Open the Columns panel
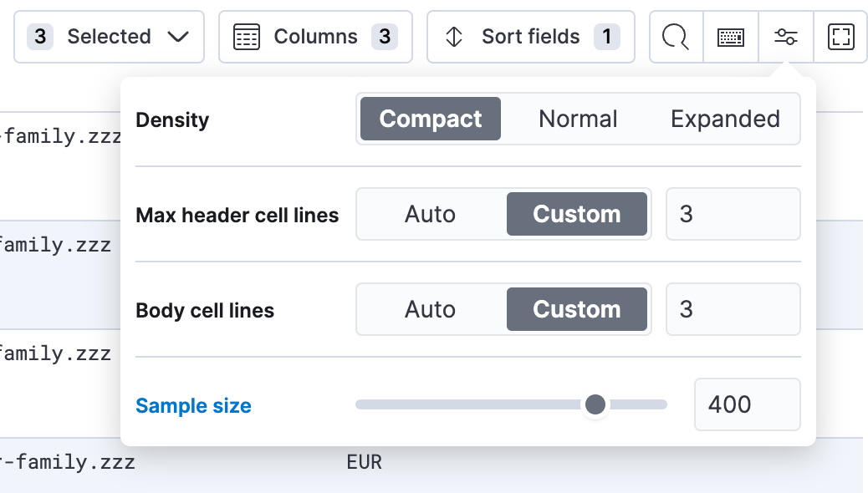Image resolution: width=868 pixels, height=493 pixels. pos(315,36)
